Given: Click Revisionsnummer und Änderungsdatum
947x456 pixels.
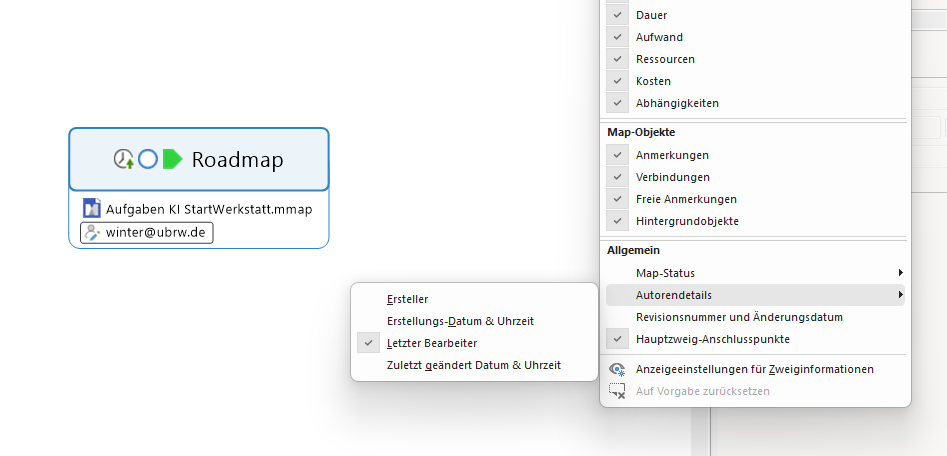Looking at the screenshot, I should (739, 317).
